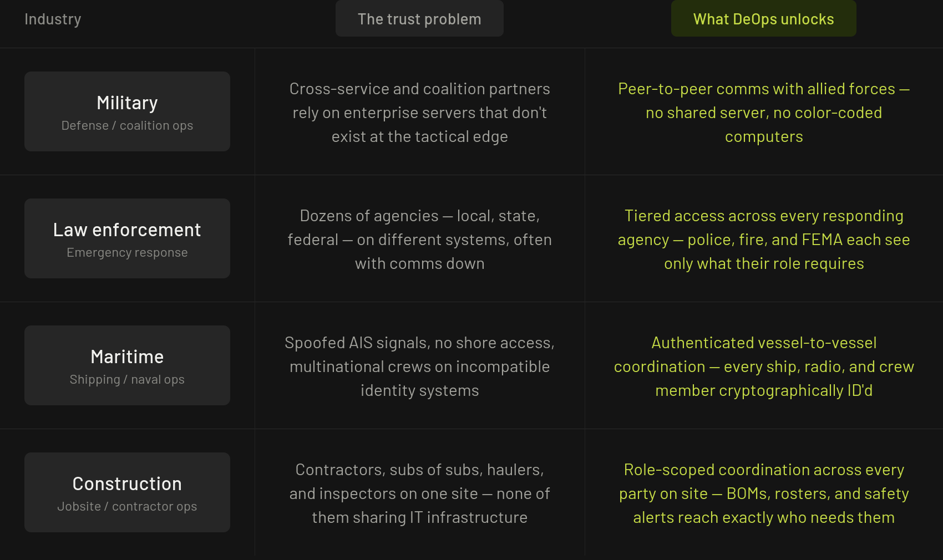
Task: Open the Law enforcement industry card
Action: tap(127, 238)
